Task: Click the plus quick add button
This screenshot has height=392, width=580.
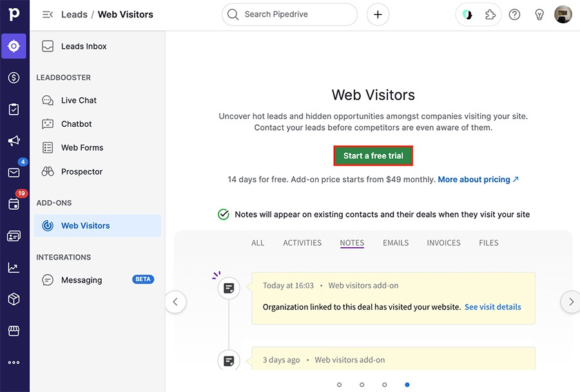Action: (x=378, y=14)
